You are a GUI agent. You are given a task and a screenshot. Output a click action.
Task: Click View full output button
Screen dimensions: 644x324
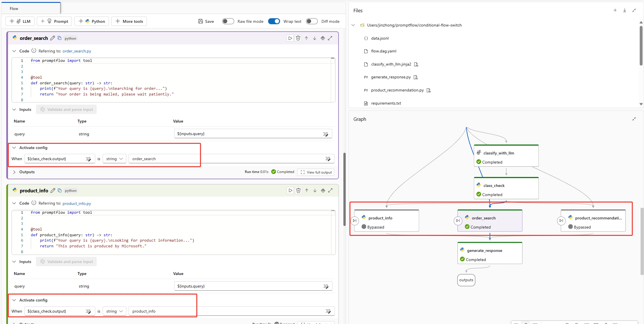point(316,172)
